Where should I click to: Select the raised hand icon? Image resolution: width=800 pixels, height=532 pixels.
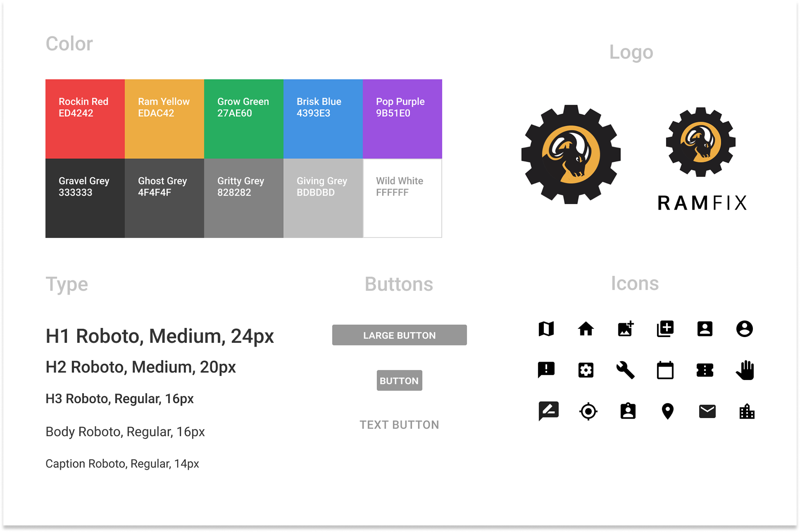[x=745, y=370]
